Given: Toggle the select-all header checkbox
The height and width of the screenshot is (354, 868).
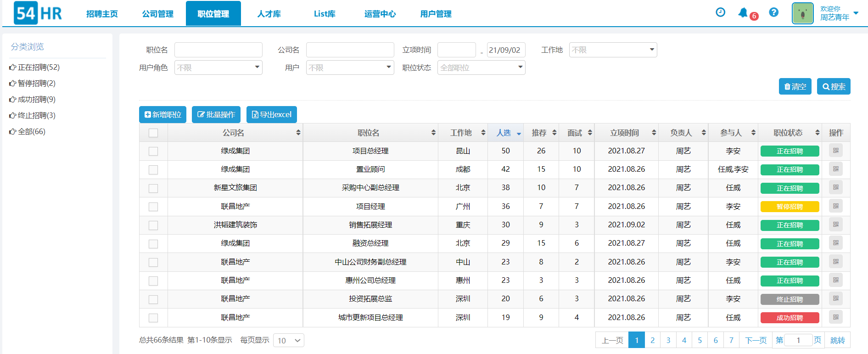Looking at the screenshot, I should [x=153, y=133].
